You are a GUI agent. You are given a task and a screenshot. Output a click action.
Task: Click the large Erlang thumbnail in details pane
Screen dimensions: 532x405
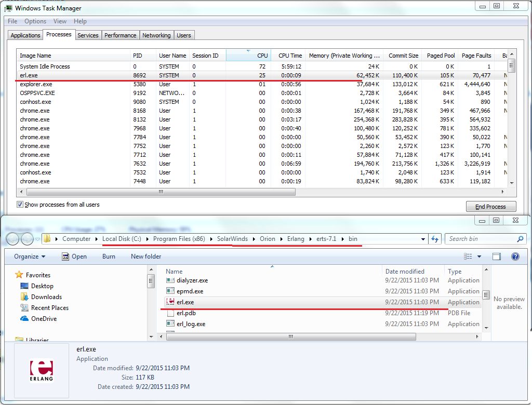pyautogui.click(x=42, y=370)
